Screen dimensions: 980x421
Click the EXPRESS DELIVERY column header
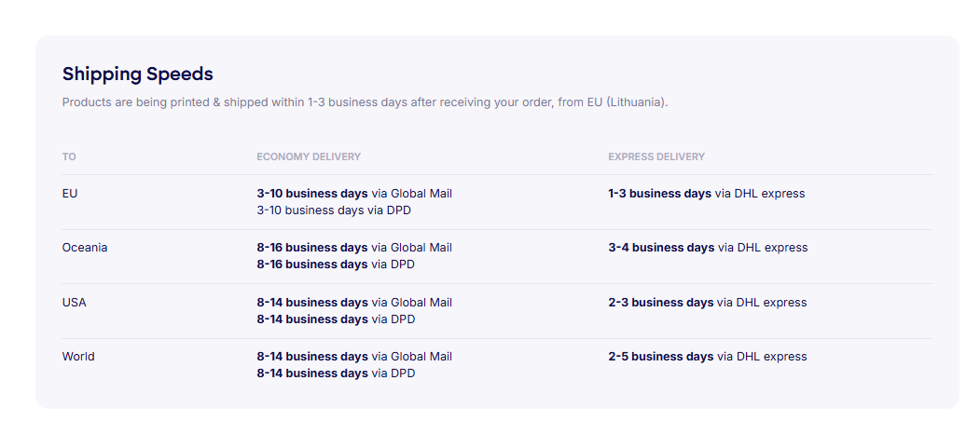click(x=656, y=156)
